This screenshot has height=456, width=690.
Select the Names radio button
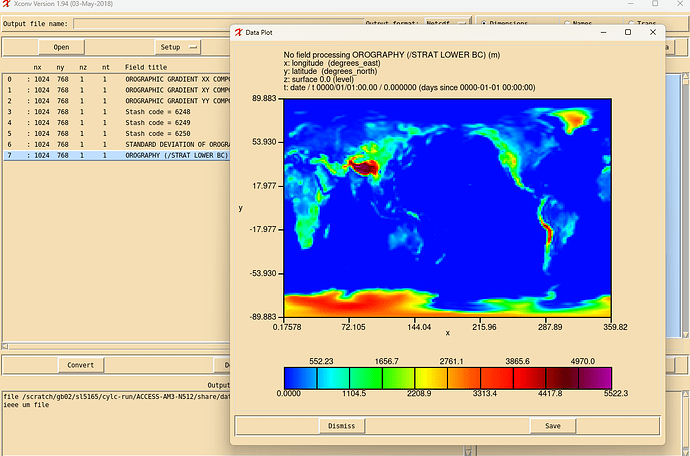(569, 23)
